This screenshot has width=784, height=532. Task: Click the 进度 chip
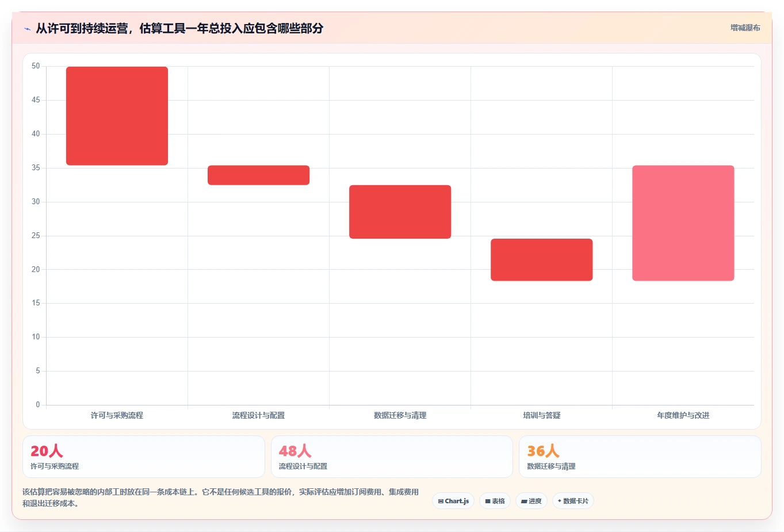pyautogui.click(x=531, y=501)
